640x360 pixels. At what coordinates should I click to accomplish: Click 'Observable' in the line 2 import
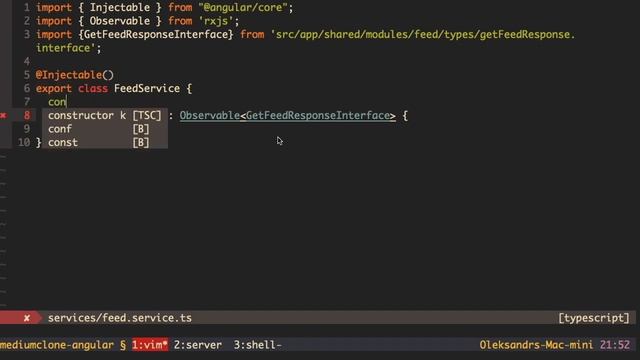pos(120,21)
